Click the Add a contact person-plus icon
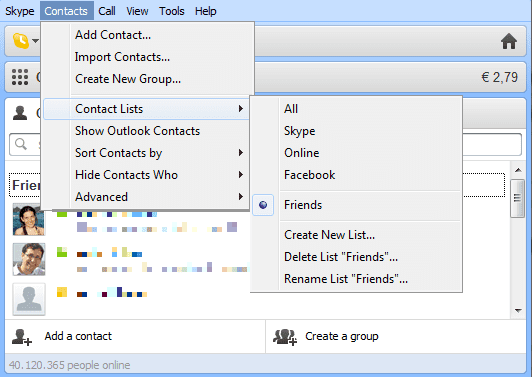The width and height of the screenshot is (532, 377). [x=22, y=337]
